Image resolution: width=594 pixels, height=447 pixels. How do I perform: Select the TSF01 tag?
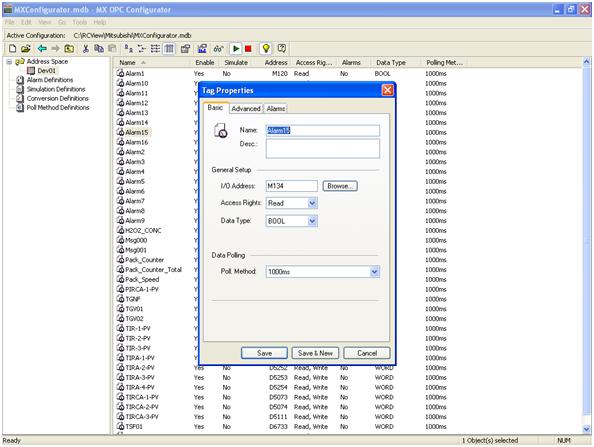pos(134,427)
